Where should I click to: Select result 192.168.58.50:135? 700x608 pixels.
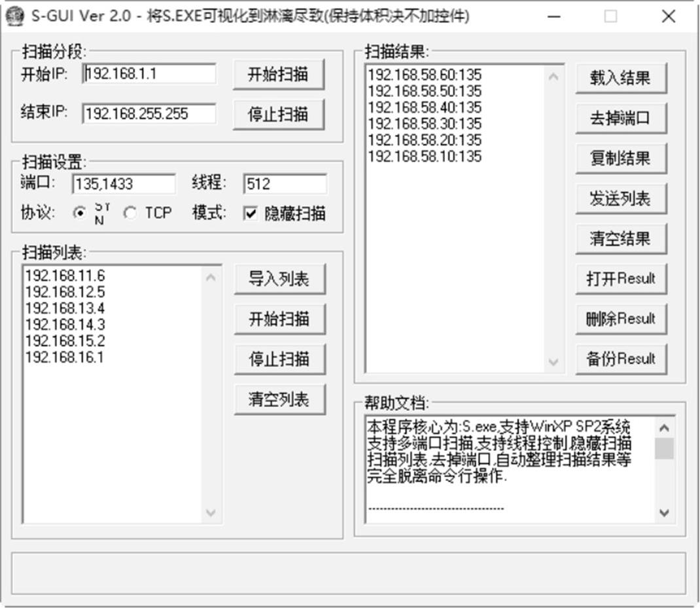(425, 91)
